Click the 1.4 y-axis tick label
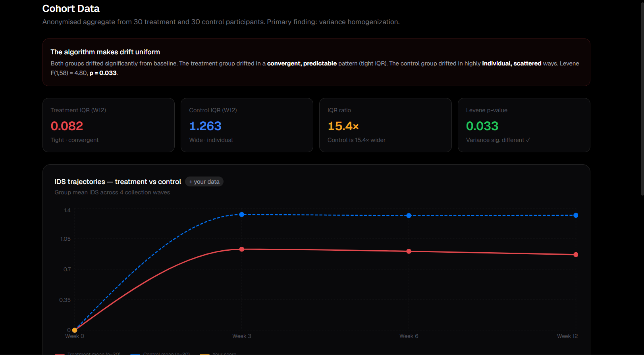 pyautogui.click(x=67, y=210)
